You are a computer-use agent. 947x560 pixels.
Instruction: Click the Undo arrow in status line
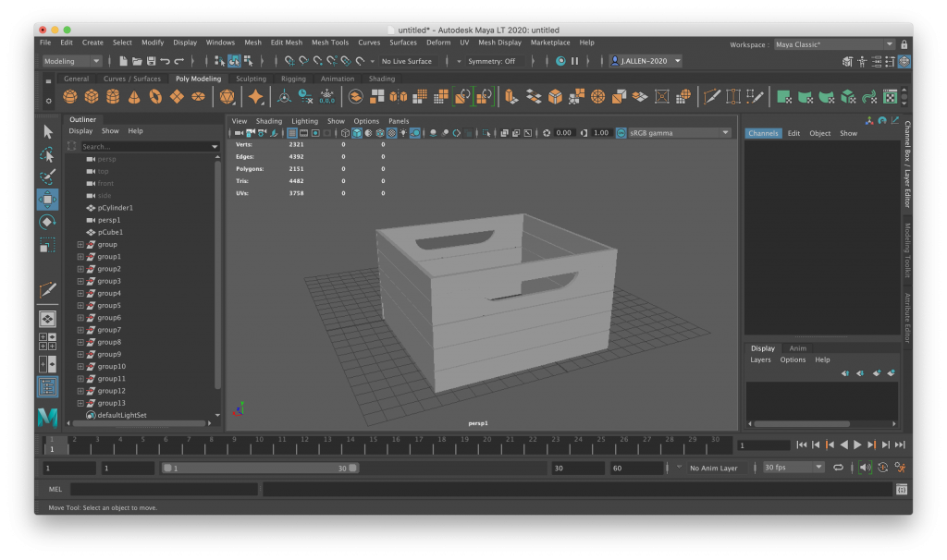click(x=166, y=61)
